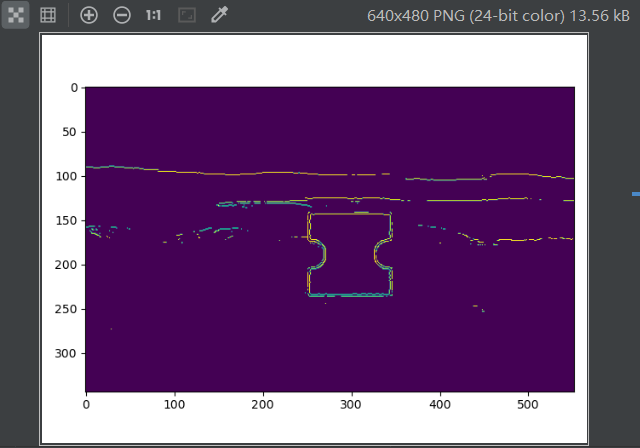This screenshot has width=640, height=448.
Task: Click the origin 0 label on x-axis
Action: 85,405
